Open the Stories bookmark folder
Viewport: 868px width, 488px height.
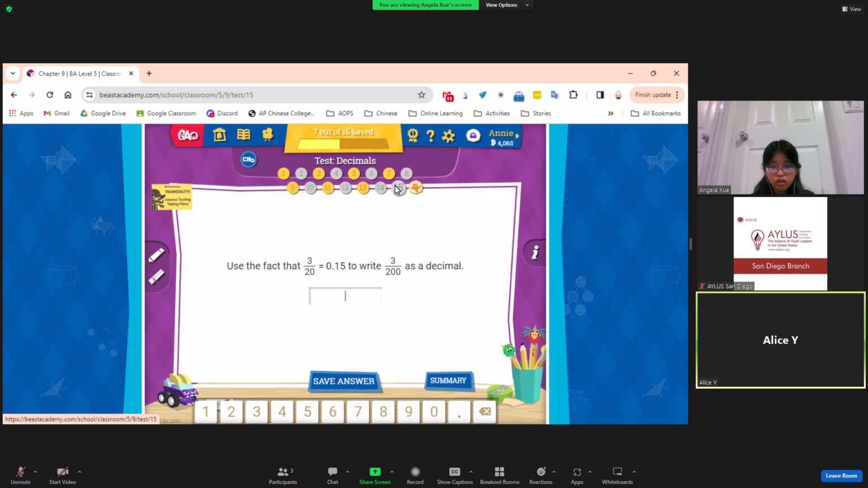[x=536, y=114]
